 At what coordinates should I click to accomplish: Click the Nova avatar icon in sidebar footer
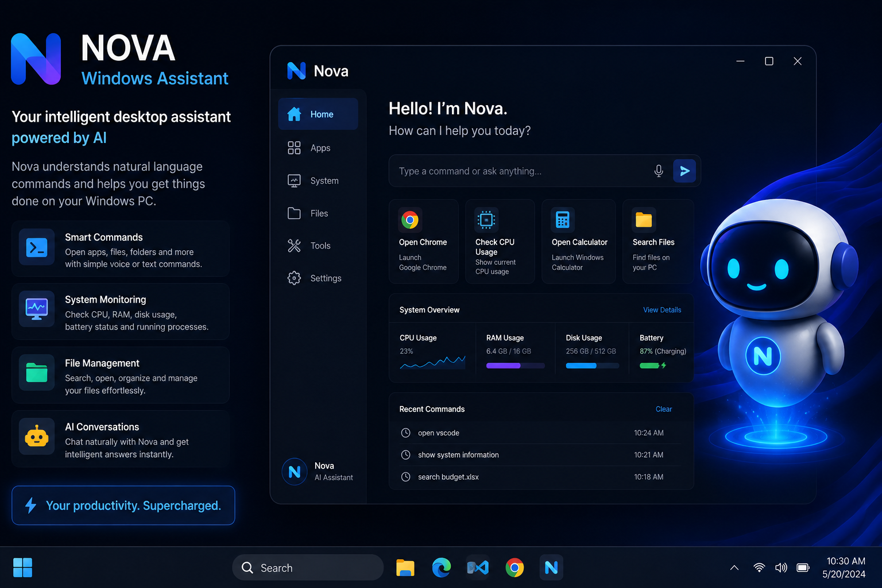click(x=295, y=471)
